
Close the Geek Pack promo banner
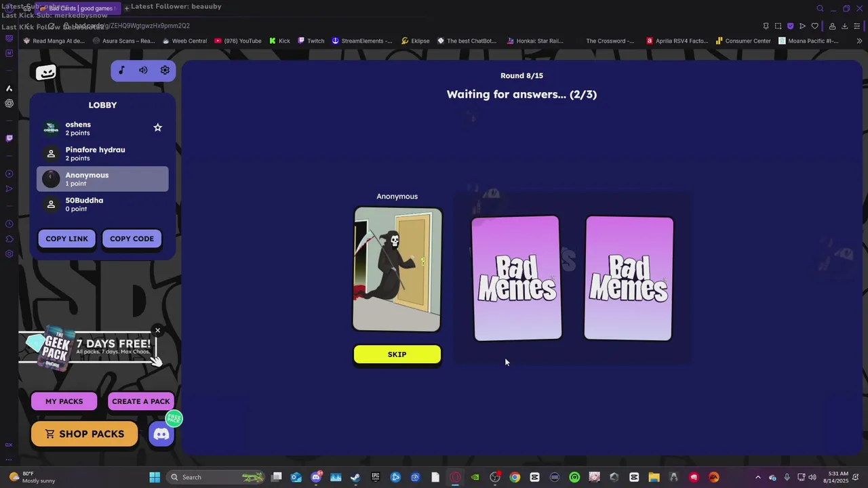tap(157, 331)
